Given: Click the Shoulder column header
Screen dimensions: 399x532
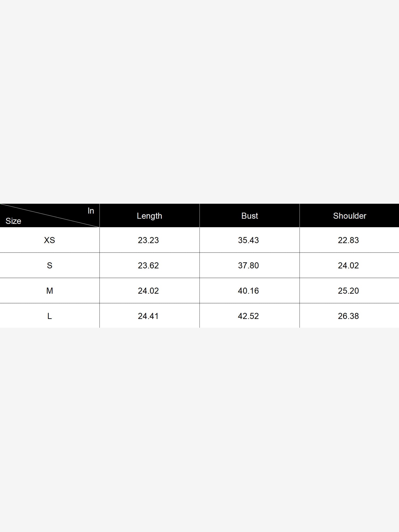Looking at the screenshot, I should click(x=350, y=216).
